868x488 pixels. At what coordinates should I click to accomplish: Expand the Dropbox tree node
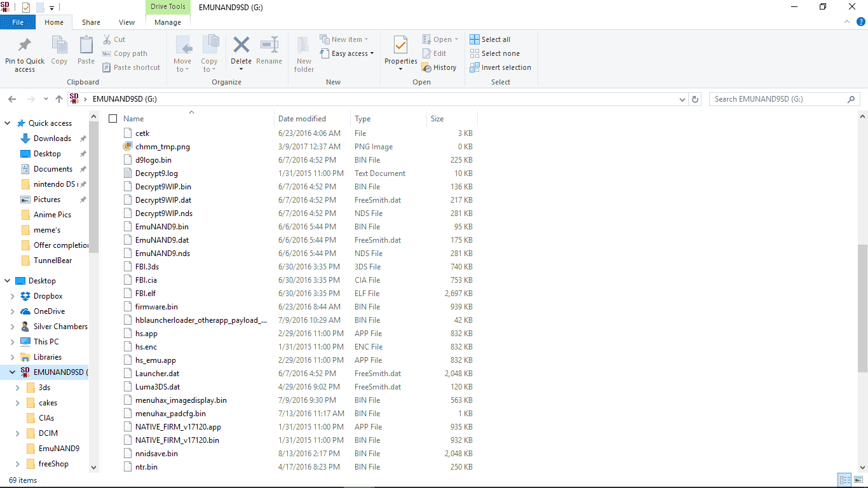point(11,296)
